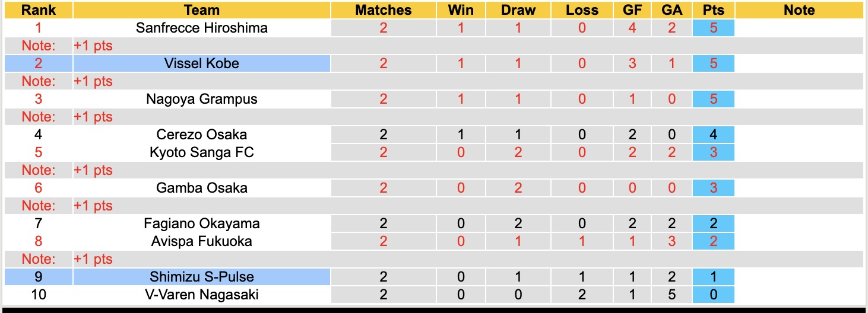Open the highlighted Vissel Kobe team
This screenshot has height=313, width=868.
[202, 63]
